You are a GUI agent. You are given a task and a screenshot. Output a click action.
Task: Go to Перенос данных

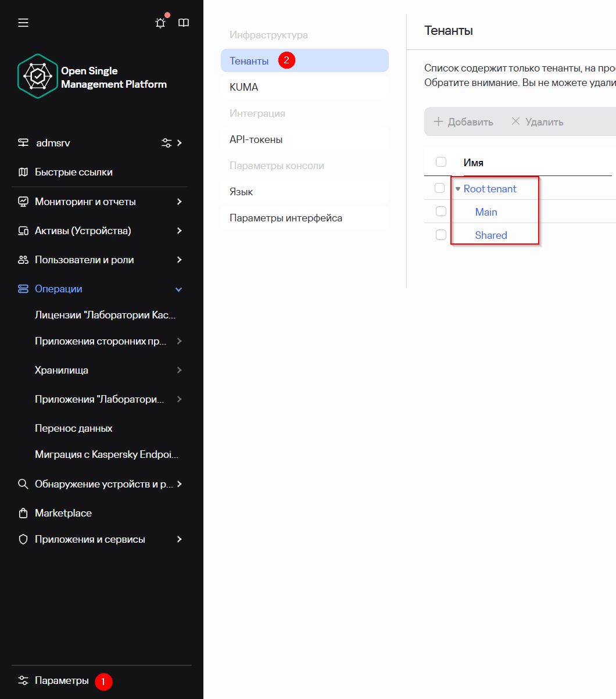pyautogui.click(x=74, y=428)
